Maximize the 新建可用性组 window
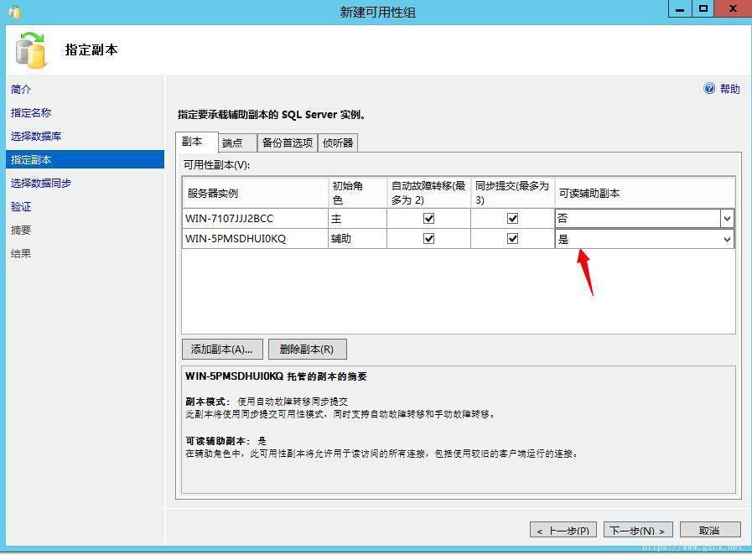The width and height of the screenshot is (752, 560). tap(703, 9)
